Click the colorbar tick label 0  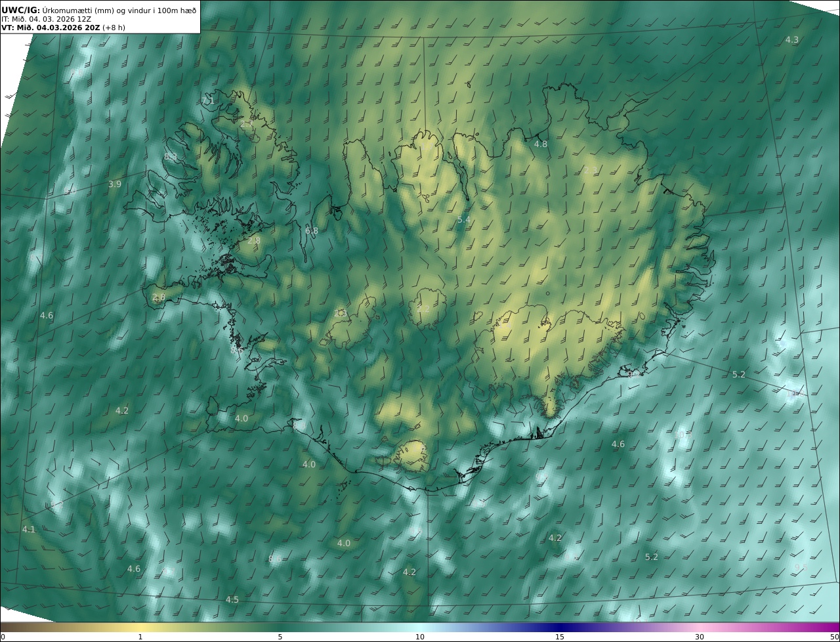(3, 637)
